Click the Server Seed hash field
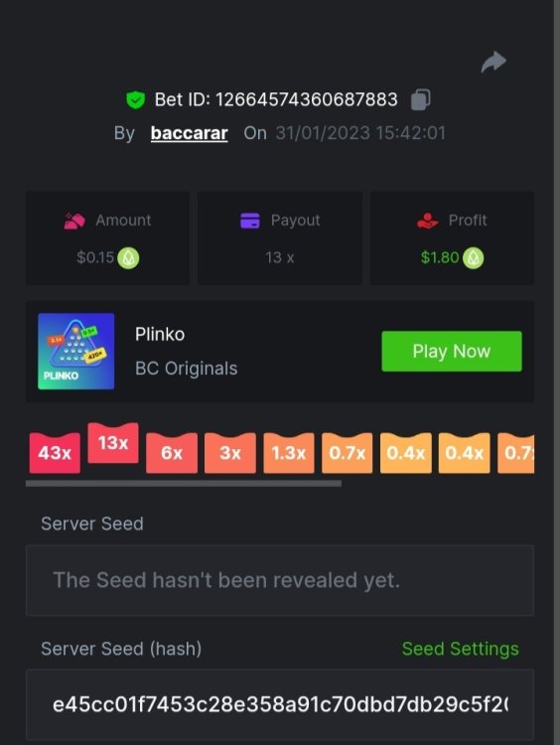Image resolution: width=560 pixels, height=745 pixels. pyautogui.click(x=280, y=704)
